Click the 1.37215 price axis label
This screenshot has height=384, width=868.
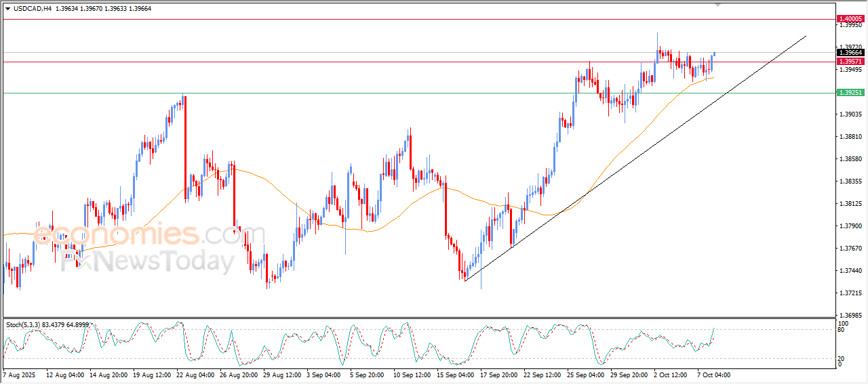pos(849,293)
